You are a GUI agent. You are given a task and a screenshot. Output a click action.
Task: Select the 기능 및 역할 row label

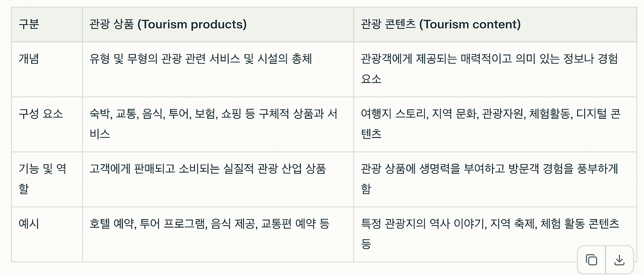coord(47,179)
